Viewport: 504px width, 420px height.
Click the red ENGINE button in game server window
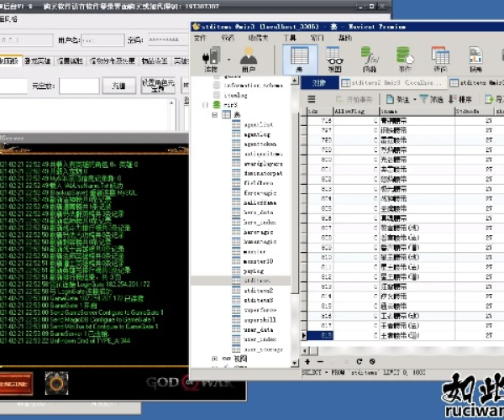[15, 383]
